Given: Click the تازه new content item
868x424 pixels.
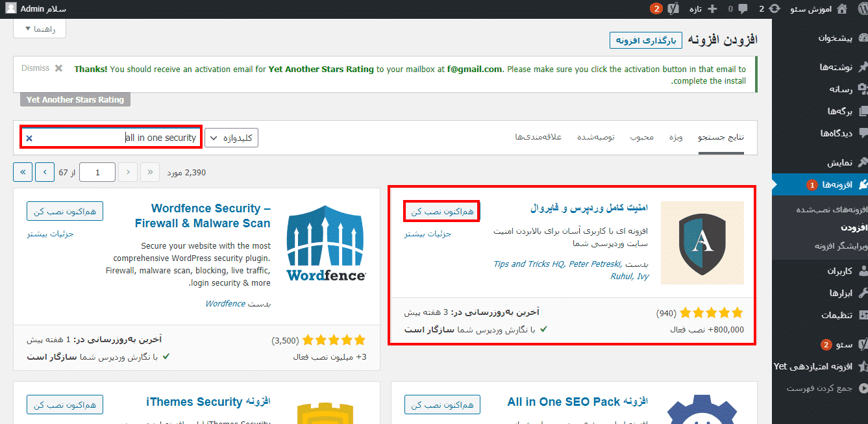Looking at the screenshot, I should pyautogui.click(x=695, y=9).
